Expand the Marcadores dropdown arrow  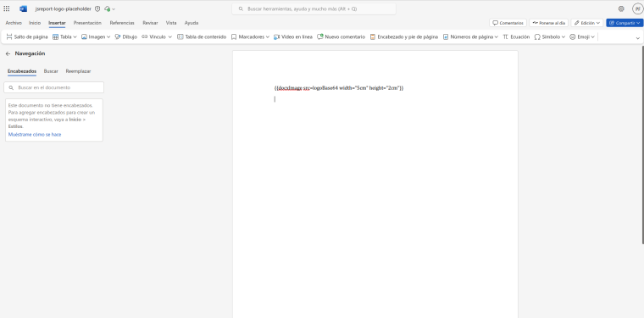click(268, 37)
